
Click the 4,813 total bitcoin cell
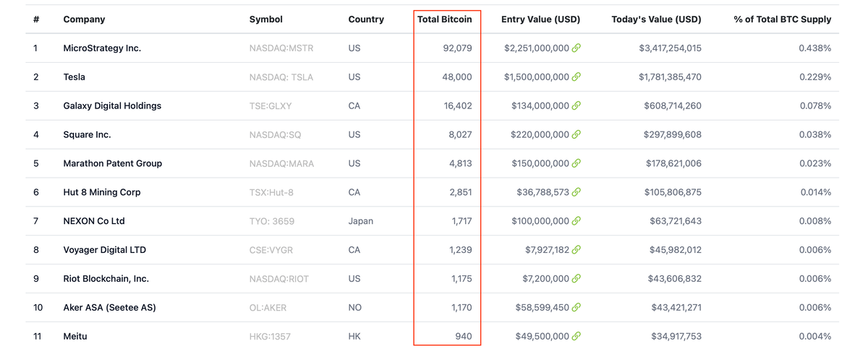[460, 163]
